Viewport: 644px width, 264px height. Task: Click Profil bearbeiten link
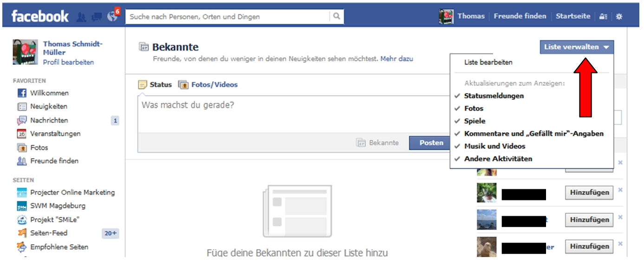pyautogui.click(x=68, y=62)
